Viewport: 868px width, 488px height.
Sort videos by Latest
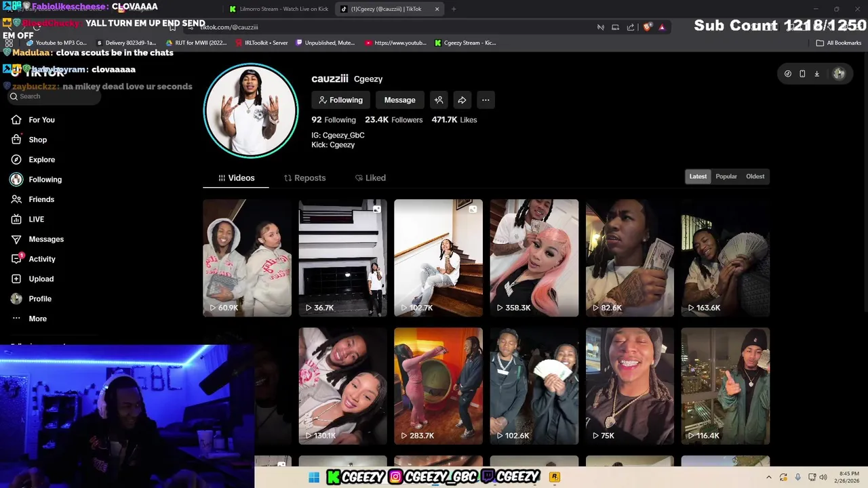coord(698,177)
